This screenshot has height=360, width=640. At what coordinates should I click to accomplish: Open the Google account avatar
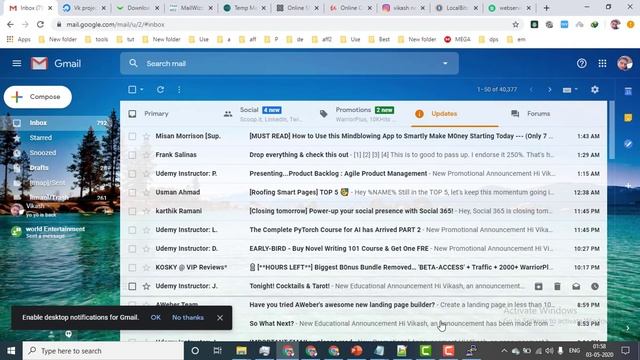click(624, 63)
